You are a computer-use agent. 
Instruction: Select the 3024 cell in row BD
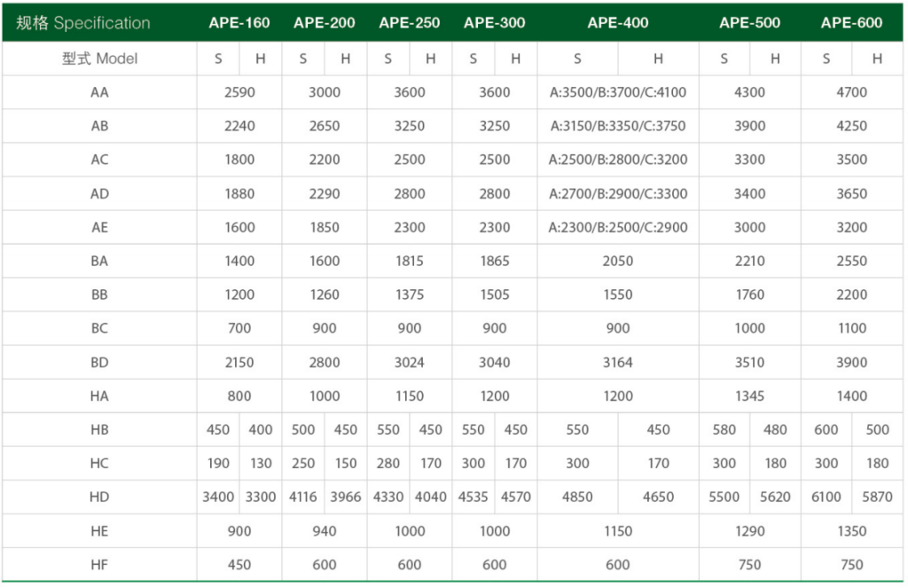[410, 362]
